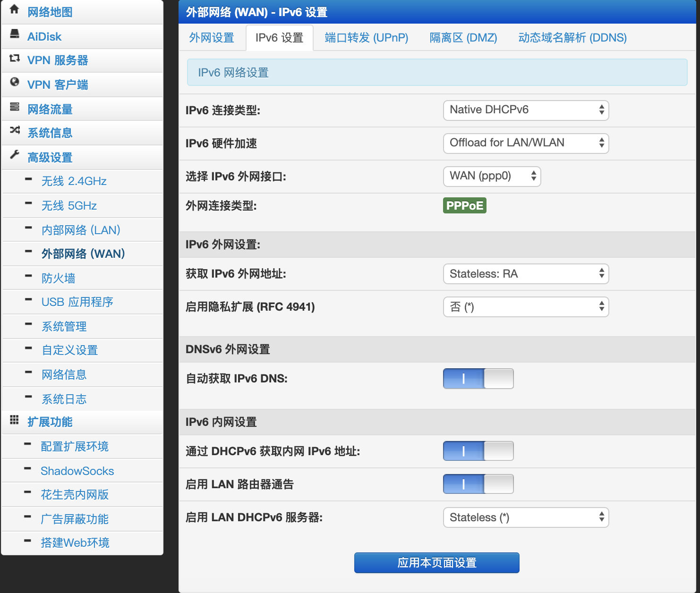Screen dimensions: 700x593
Task: Disable 自动获取 IPv6 DNS
Action: coord(478,378)
